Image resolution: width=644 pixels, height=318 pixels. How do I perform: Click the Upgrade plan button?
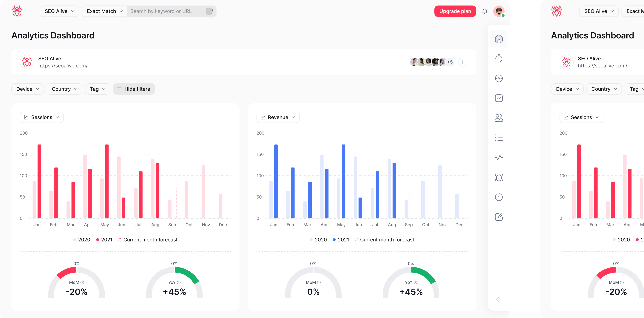[455, 11]
